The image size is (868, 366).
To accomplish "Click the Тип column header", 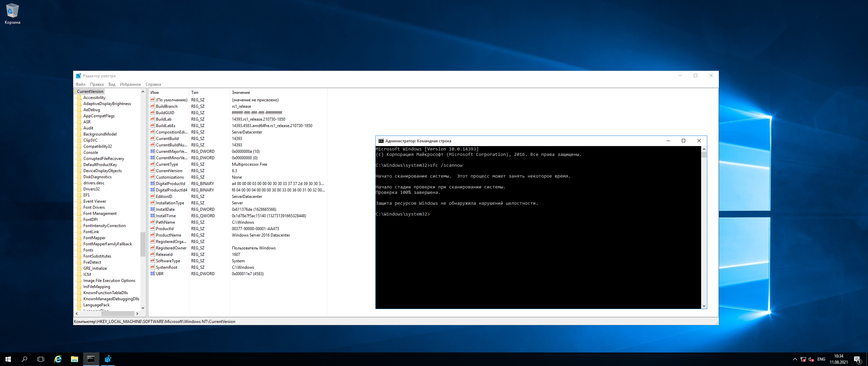I will click(x=209, y=93).
